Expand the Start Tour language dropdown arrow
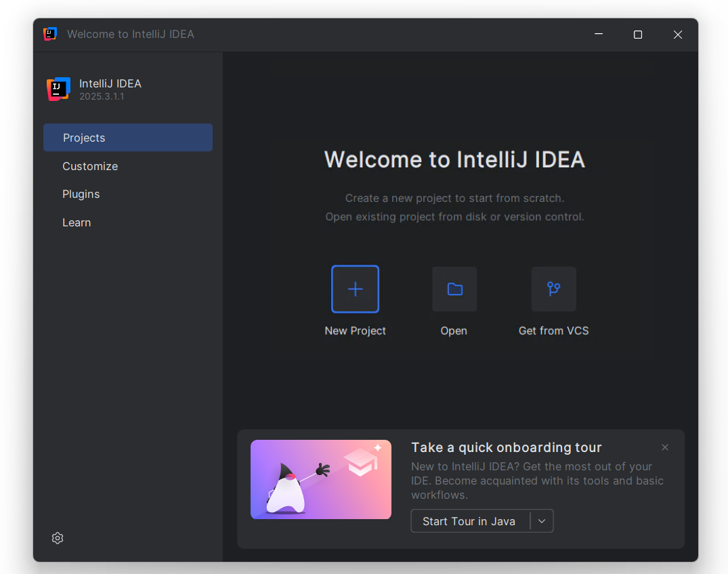 click(542, 521)
